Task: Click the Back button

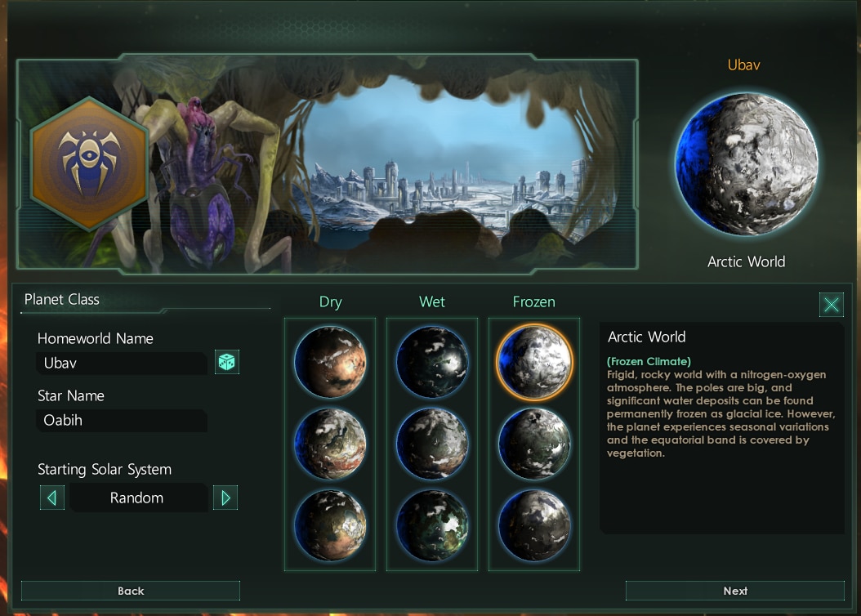Action: (x=131, y=591)
